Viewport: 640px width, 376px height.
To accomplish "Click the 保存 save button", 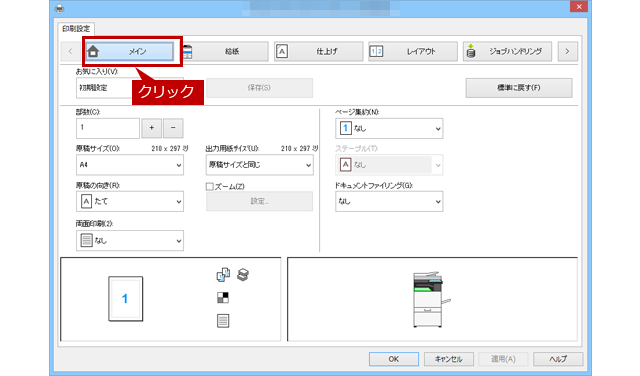I will (260, 88).
